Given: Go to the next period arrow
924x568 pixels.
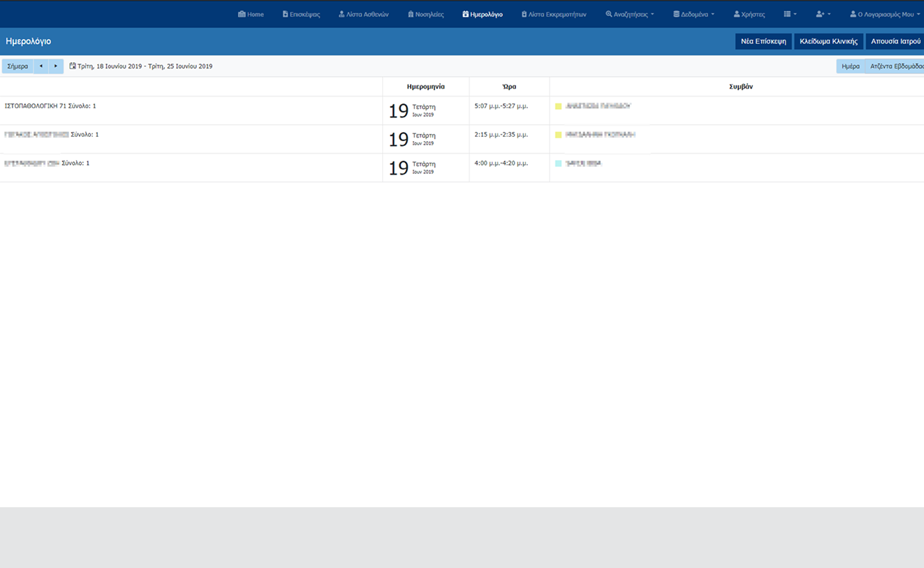Looking at the screenshot, I should coord(56,66).
